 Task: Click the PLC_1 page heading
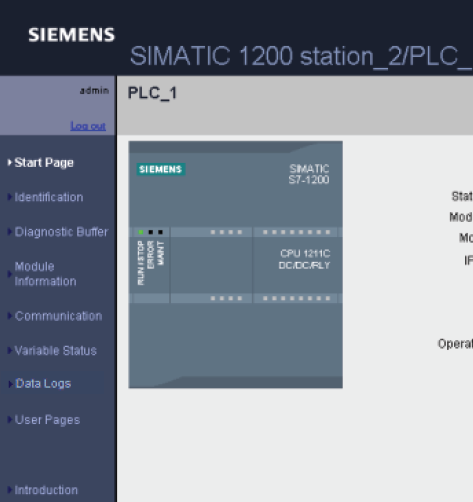pos(152,93)
